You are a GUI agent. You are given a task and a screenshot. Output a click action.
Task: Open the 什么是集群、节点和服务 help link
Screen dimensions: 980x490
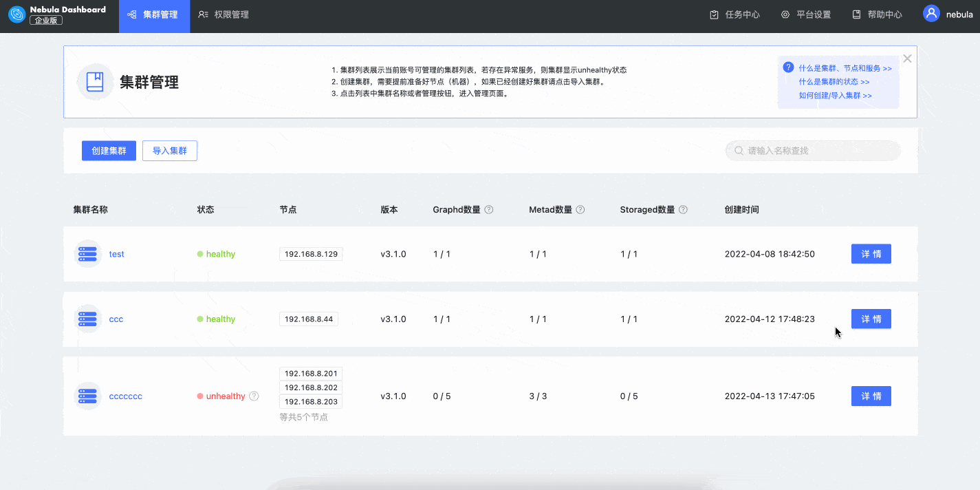point(845,69)
